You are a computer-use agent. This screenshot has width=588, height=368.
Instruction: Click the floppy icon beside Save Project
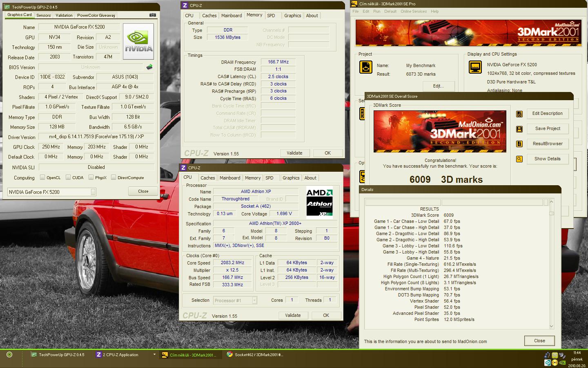coord(519,129)
